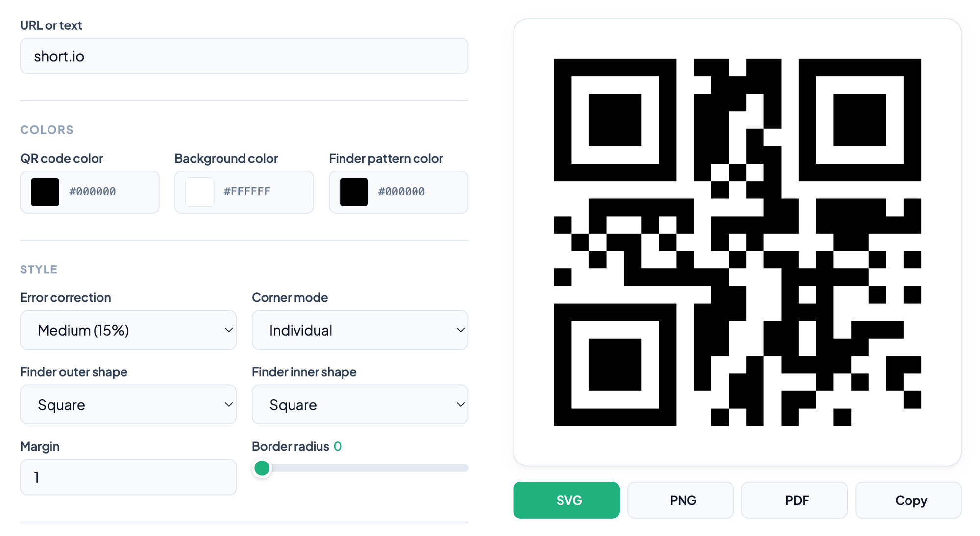Open the Background color picker swatch

tap(198, 192)
